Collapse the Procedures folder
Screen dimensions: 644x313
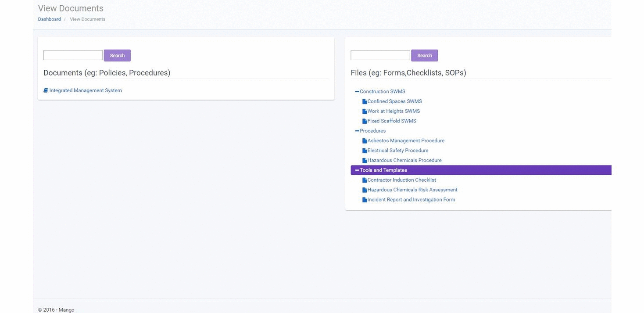point(357,131)
